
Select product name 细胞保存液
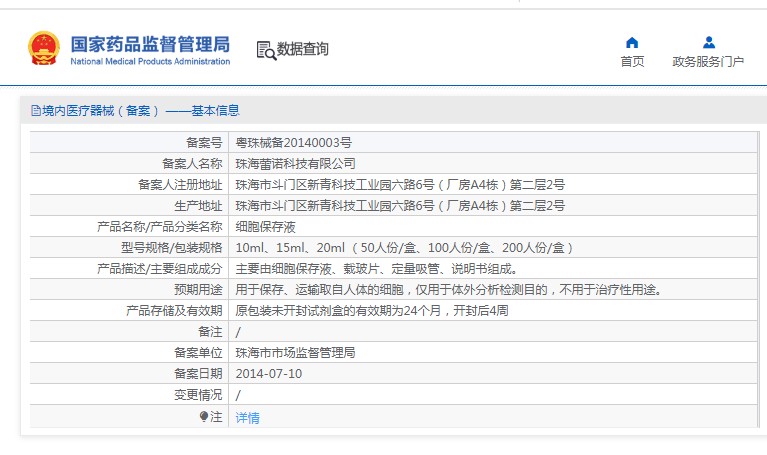[266, 227]
